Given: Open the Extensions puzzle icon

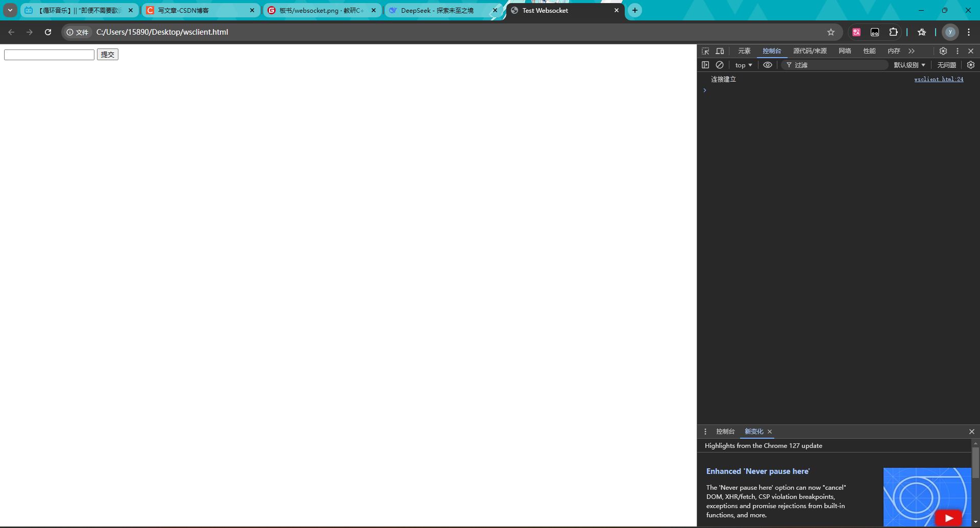Looking at the screenshot, I should click(893, 32).
